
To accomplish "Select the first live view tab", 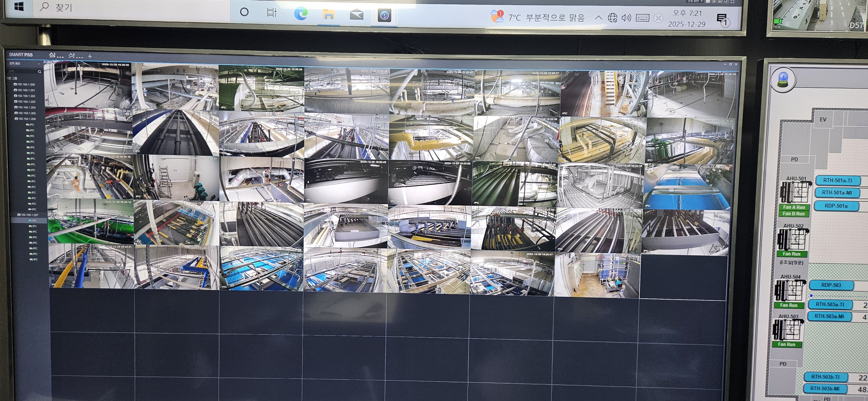I will pyautogui.click(x=56, y=55).
